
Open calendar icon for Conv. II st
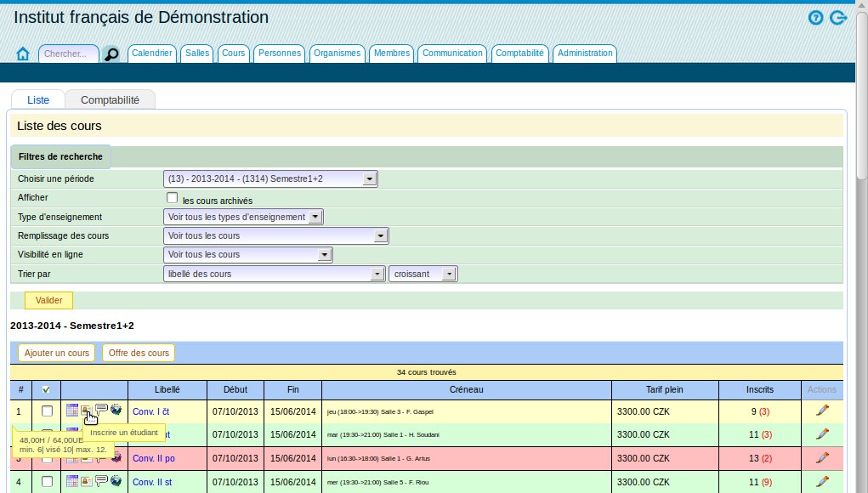pyautogui.click(x=72, y=481)
